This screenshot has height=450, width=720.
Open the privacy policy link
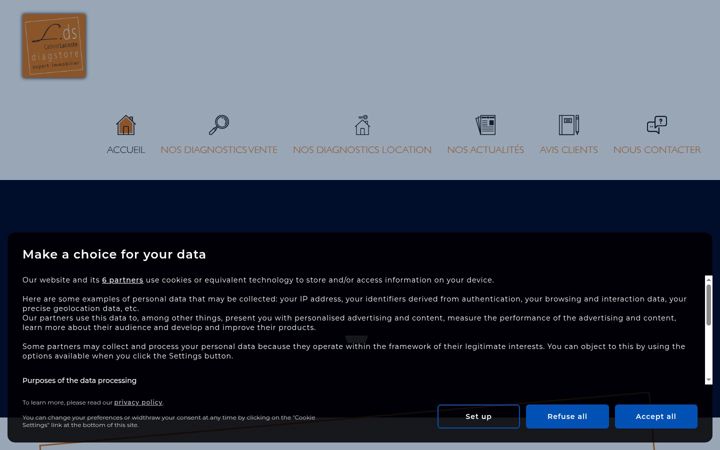click(x=138, y=403)
